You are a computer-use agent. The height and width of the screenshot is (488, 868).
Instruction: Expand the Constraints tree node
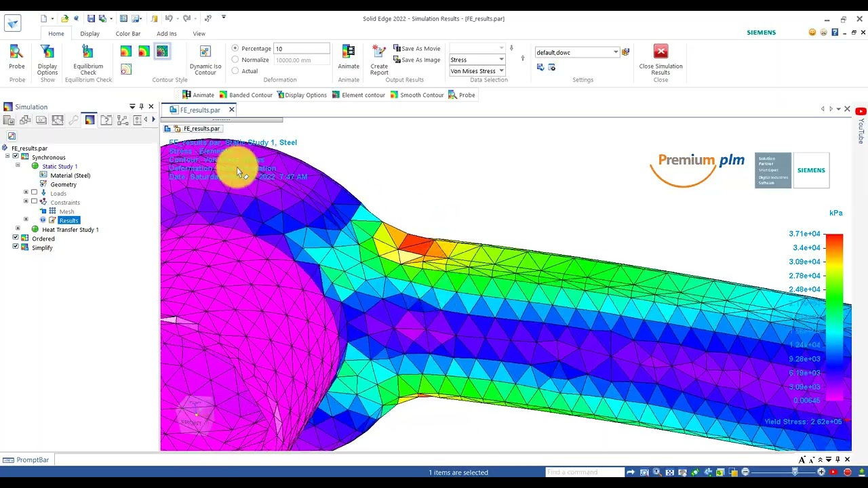coord(26,202)
